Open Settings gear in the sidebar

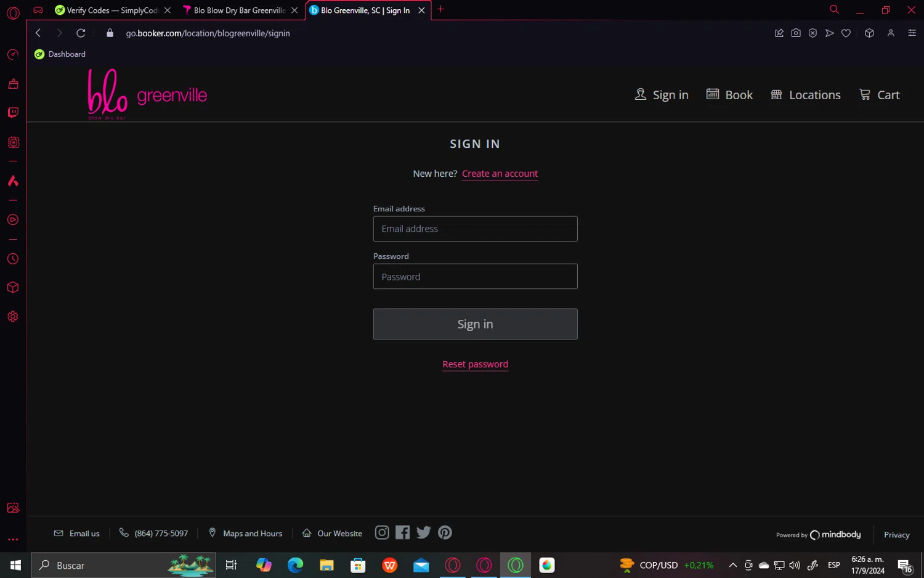(13, 317)
